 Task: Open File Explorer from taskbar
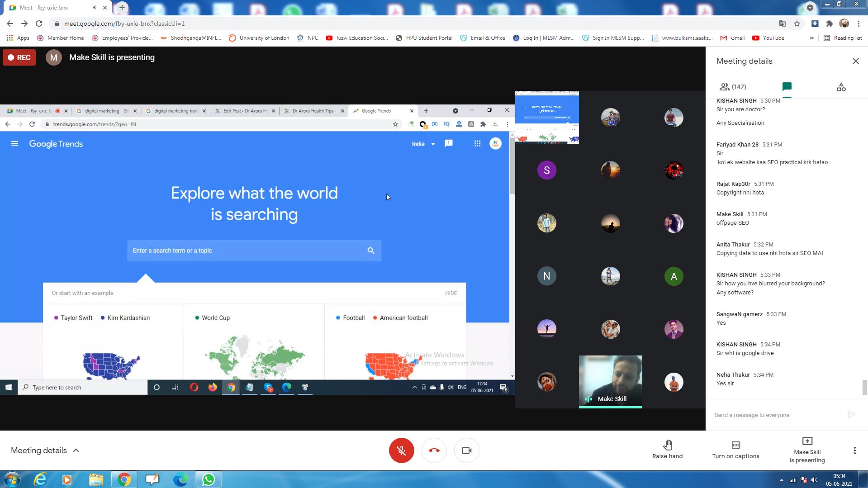(x=96, y=479)
